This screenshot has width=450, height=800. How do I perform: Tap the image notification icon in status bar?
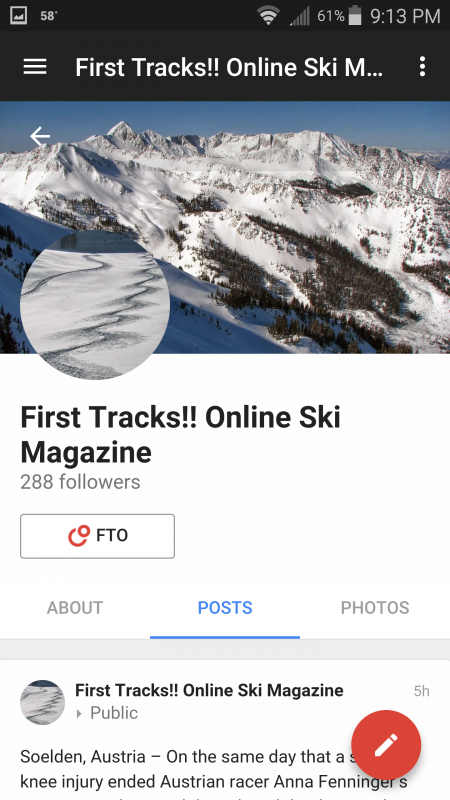[18, 15]
